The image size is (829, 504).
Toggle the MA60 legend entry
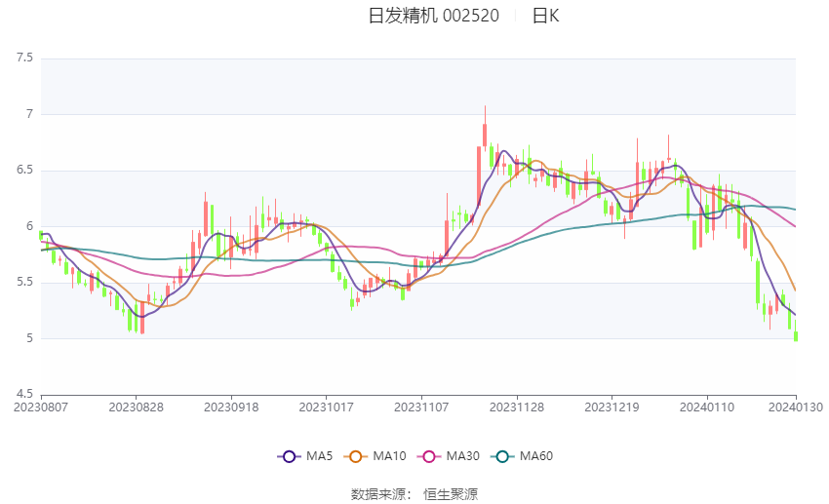tap(522, 456)
